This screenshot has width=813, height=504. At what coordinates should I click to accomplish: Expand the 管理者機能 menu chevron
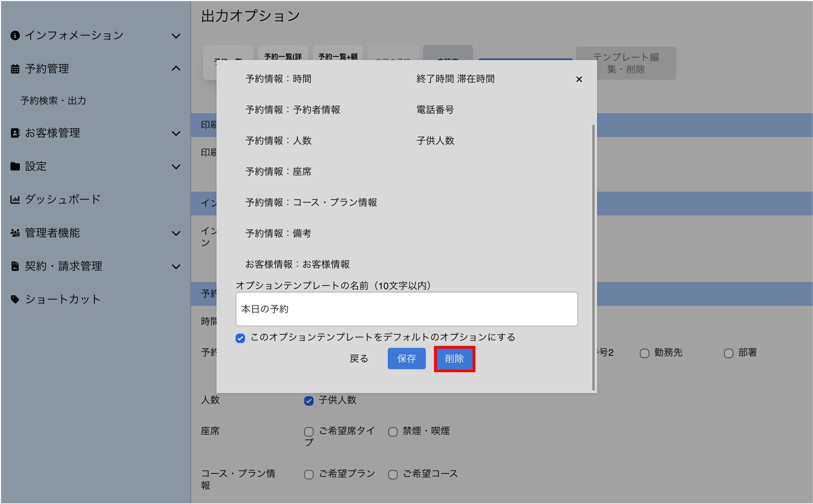pos(176,233)
